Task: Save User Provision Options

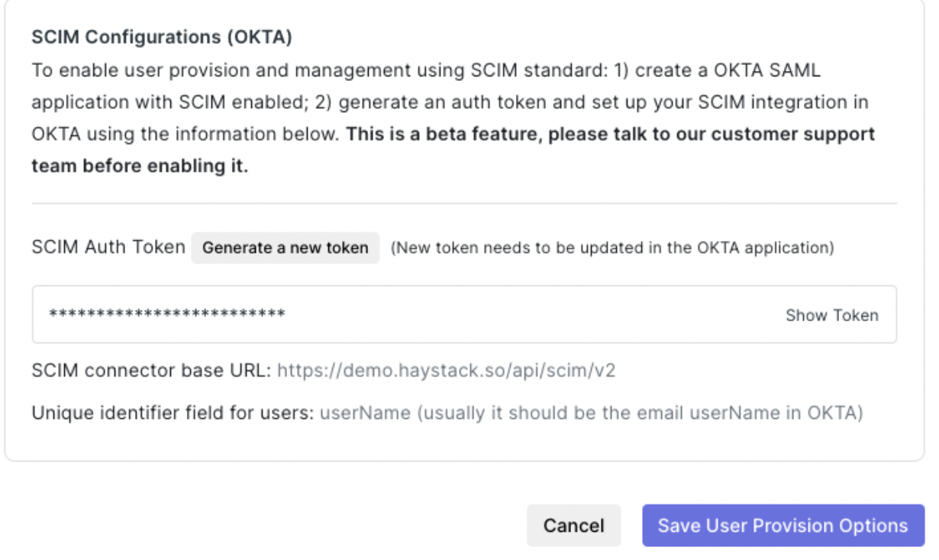Action: click(x=782, y=526)
